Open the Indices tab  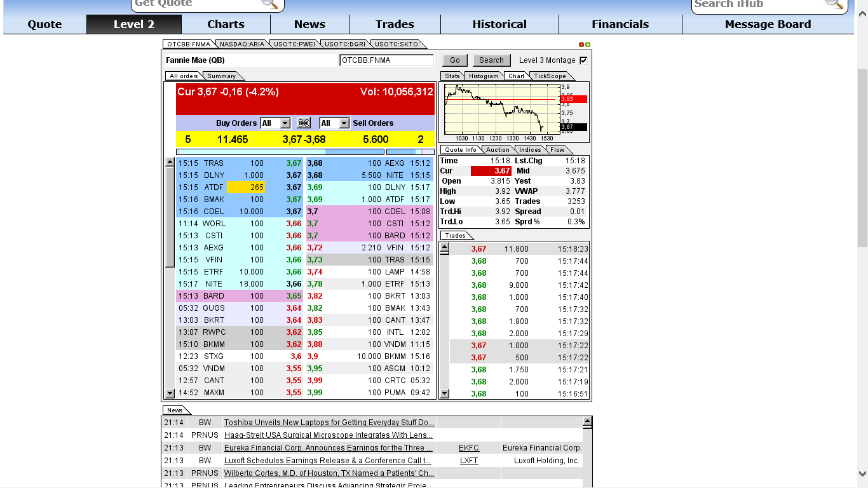click(530, 150)
